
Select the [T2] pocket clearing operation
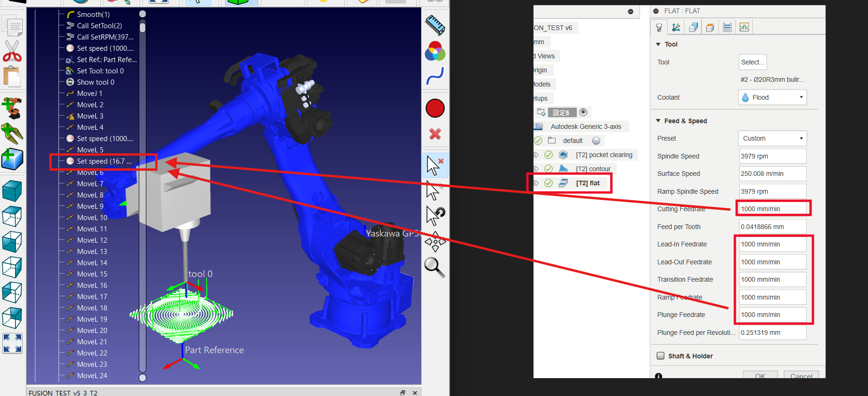[x=604, y=155]
